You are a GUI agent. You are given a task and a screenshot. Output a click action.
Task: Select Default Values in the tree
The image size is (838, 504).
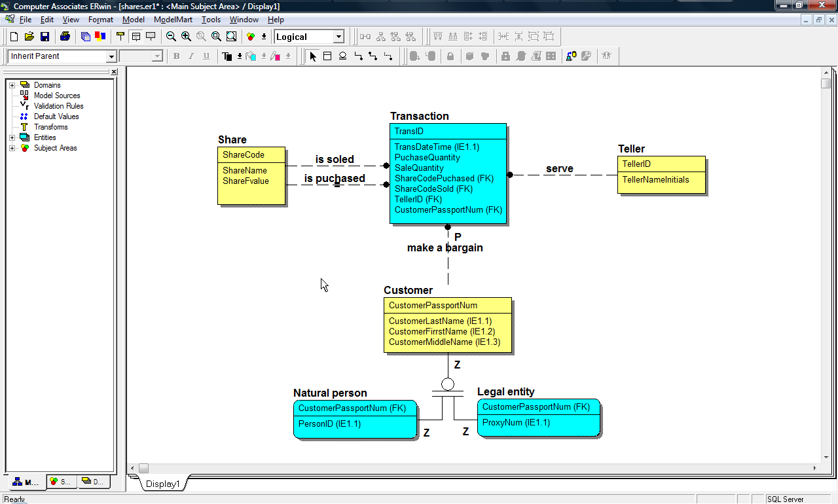56,117
